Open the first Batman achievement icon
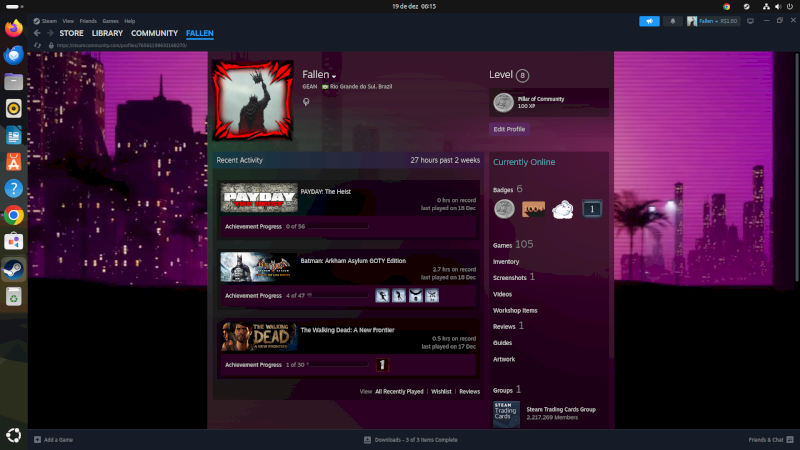Image resolution: width=800 pixels, height=450 pixels. pyautogui.click(x=382, y=295)
